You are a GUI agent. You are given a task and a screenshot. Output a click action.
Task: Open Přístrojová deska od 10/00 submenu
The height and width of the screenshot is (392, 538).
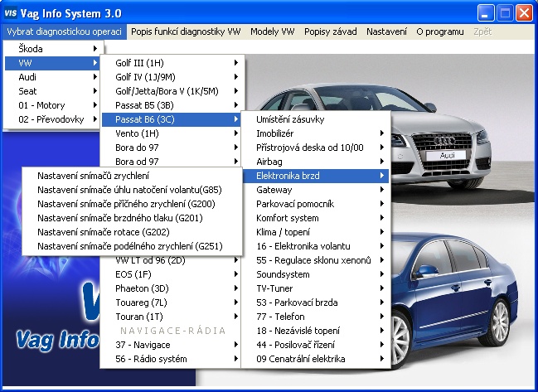pos(316,148)
